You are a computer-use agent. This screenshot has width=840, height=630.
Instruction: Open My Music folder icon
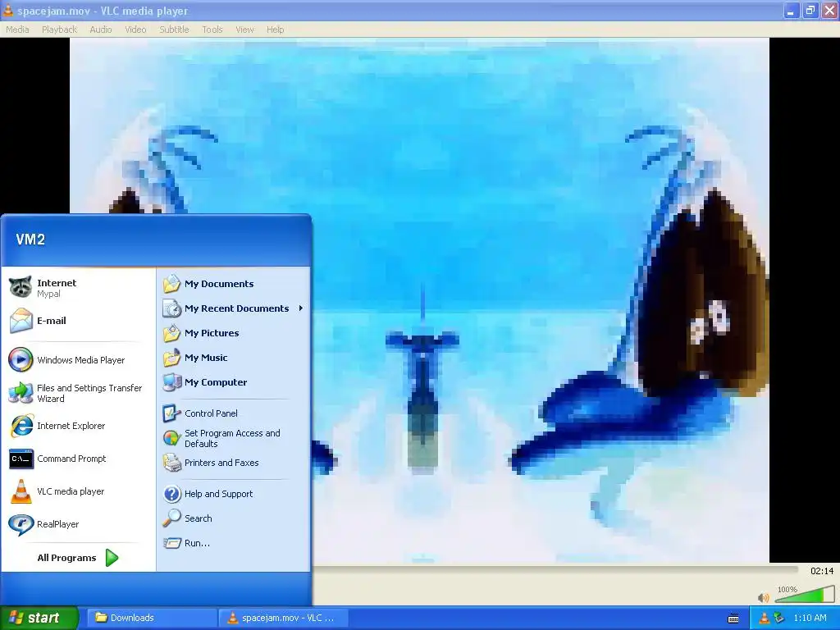pyautogui.click(x=172, y=358)
